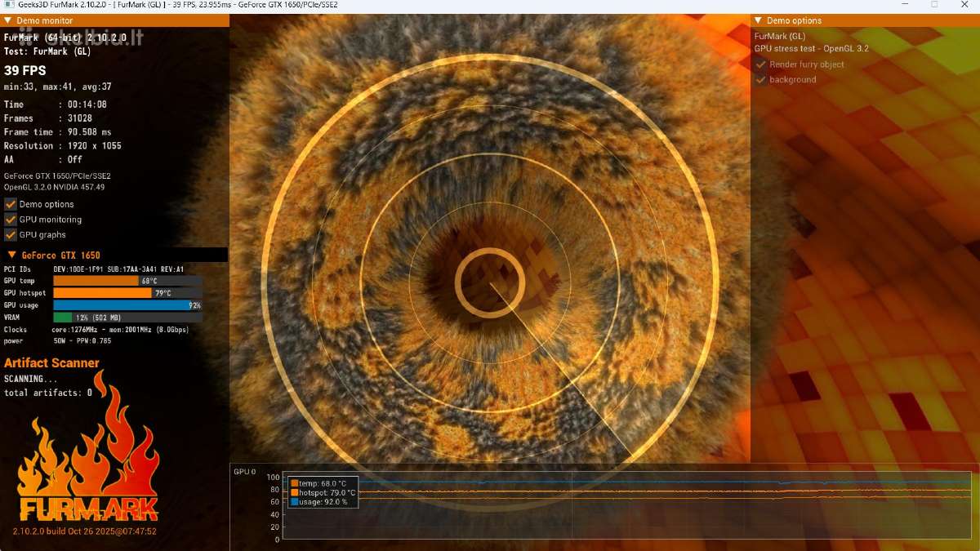The image size is (980, 551).
Task: Toggle the Demo options checkbox
Action: [11, 204]
